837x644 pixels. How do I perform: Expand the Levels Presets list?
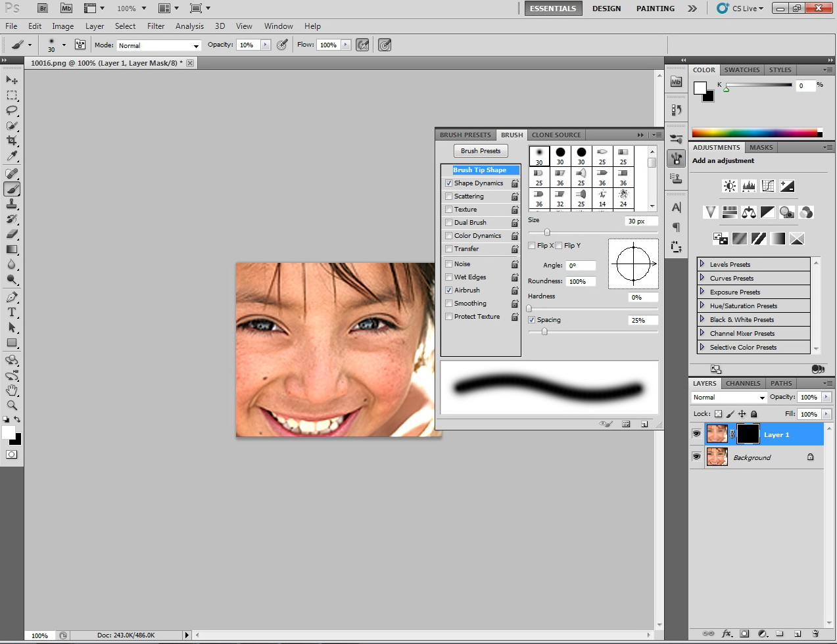pos(702,264)
